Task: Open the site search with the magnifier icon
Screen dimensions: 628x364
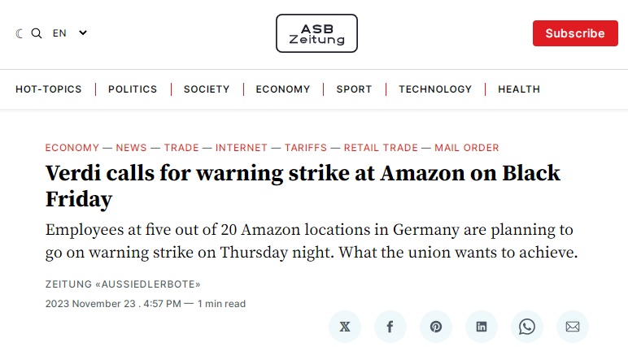Action: point(37,33)
